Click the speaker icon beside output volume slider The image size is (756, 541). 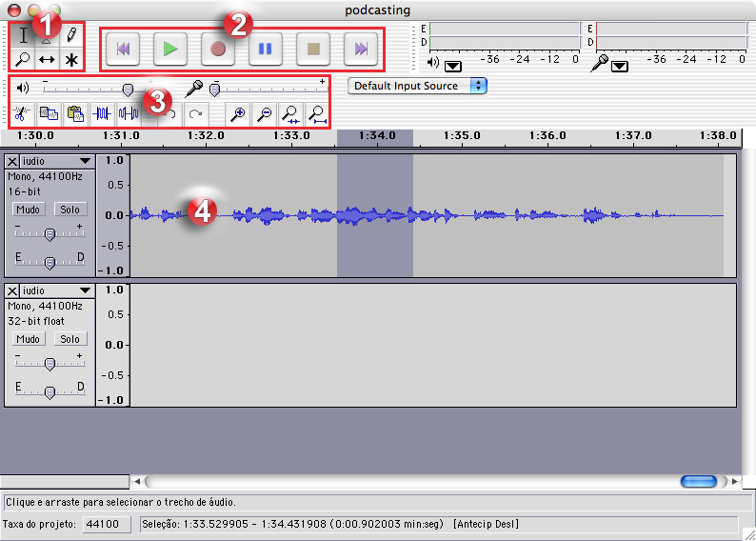pyautogui.click(x=23, y=88)
